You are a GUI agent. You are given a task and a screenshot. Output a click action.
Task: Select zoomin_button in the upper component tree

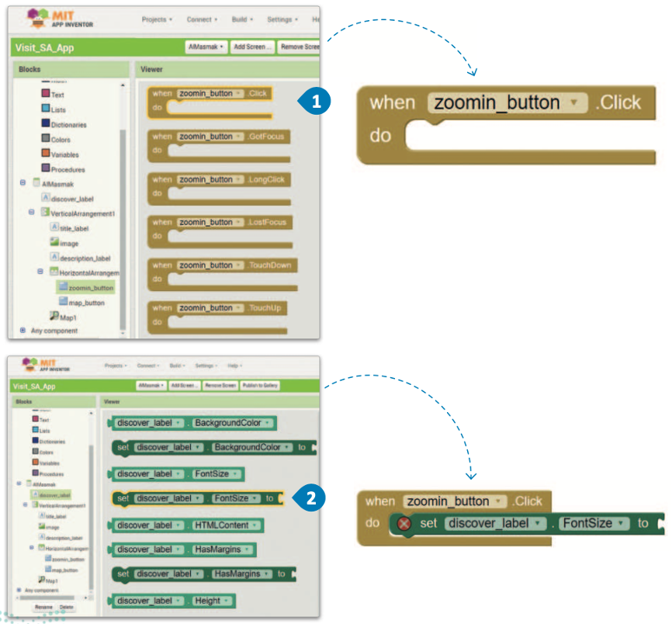pyautogui.click(x=90, y=288)
